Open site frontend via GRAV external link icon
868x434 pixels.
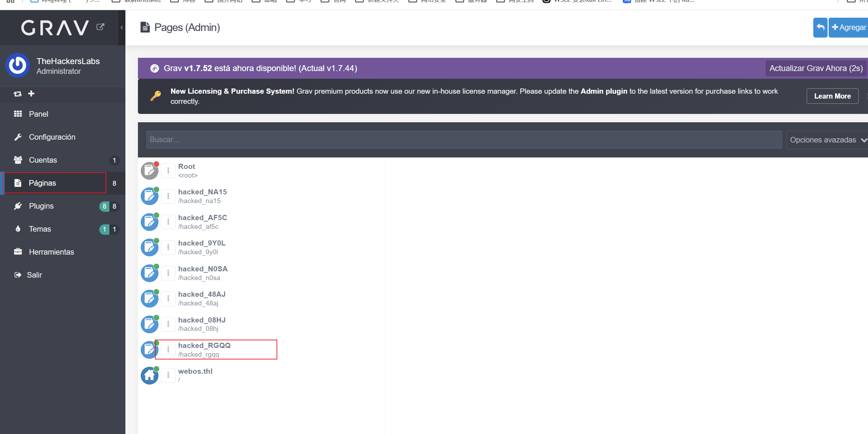tap(100, 27)
